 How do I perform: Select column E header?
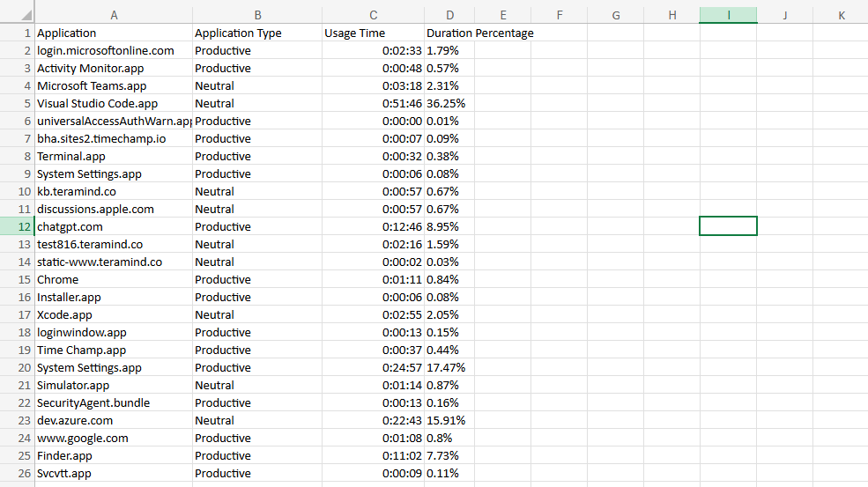[x=502, y=15]
